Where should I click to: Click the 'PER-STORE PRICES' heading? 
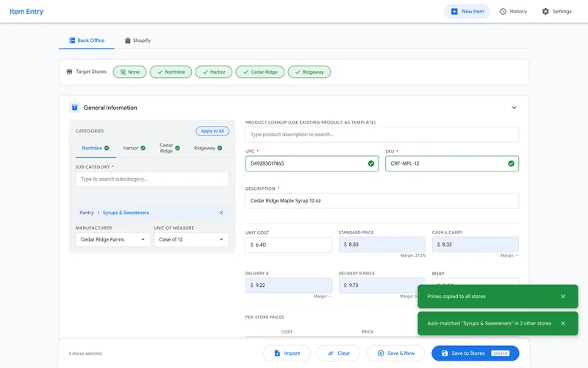pyautogui.click(x=265, y=317)
